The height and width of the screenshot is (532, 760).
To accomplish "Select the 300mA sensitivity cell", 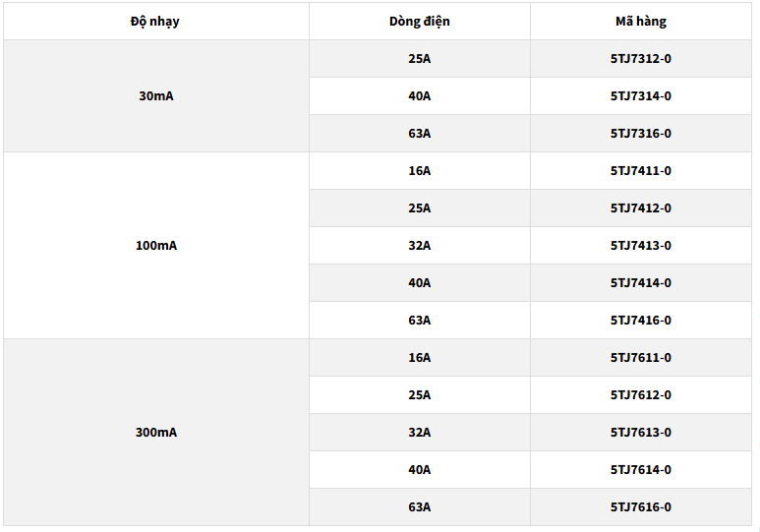I will tap(155, 433).
